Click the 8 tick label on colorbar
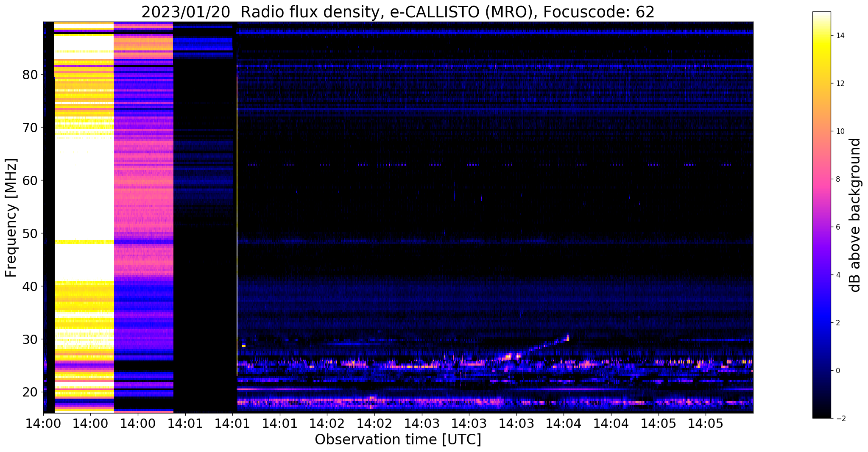The width and height of the screenshot is (868, 452). pos(837,179)
